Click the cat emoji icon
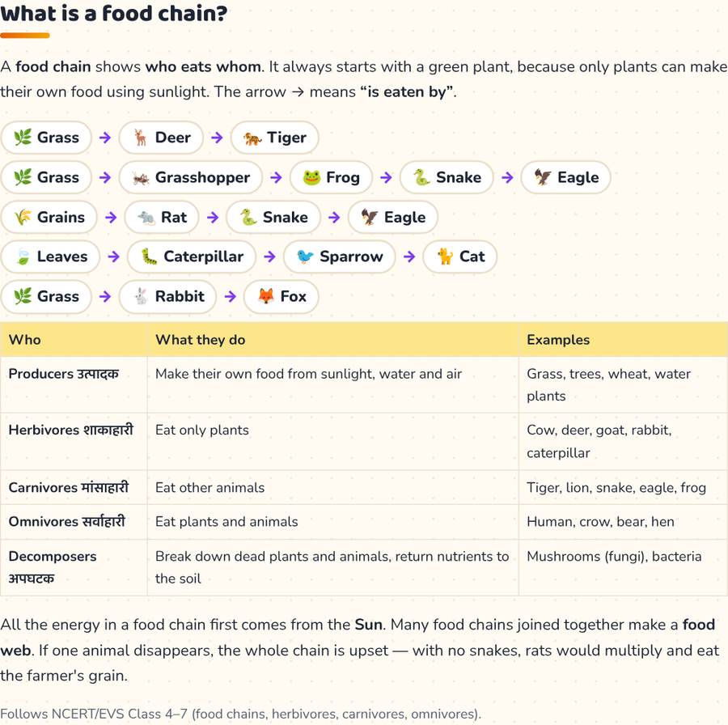This screenshot has height=725, width=728. [445, 257]
